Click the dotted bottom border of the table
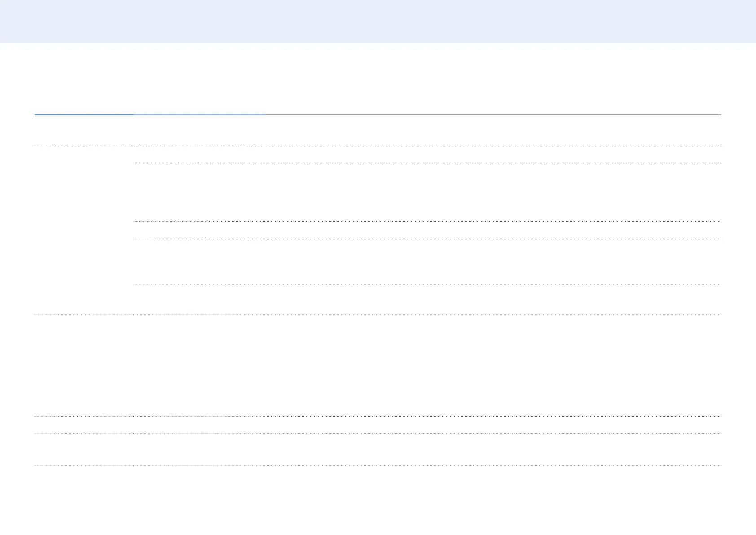Screen dimensions: 756x535 [x=378, y=466]
